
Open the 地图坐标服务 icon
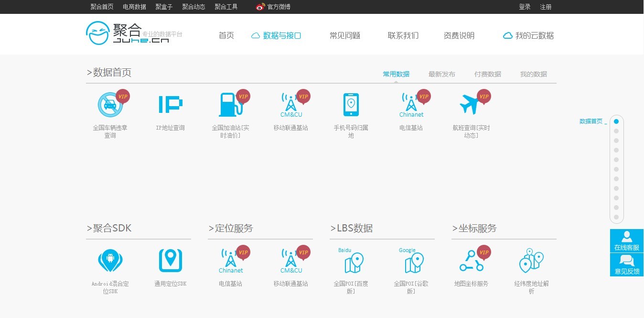tap(471, 261)
